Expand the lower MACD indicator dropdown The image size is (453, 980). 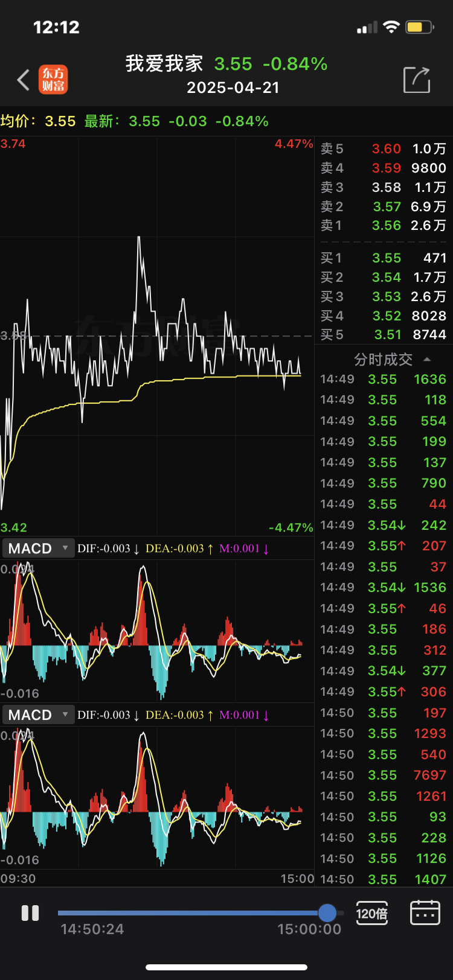coord(38,715)
